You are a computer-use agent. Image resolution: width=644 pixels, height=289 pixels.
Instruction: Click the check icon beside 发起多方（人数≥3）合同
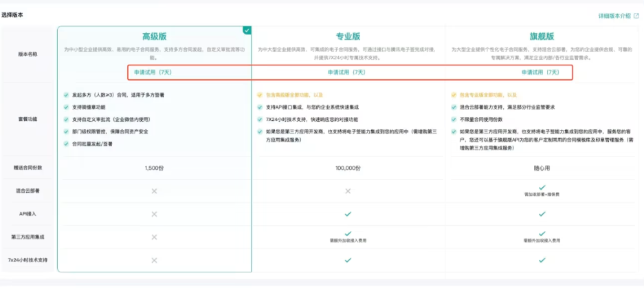coord(66,95)
